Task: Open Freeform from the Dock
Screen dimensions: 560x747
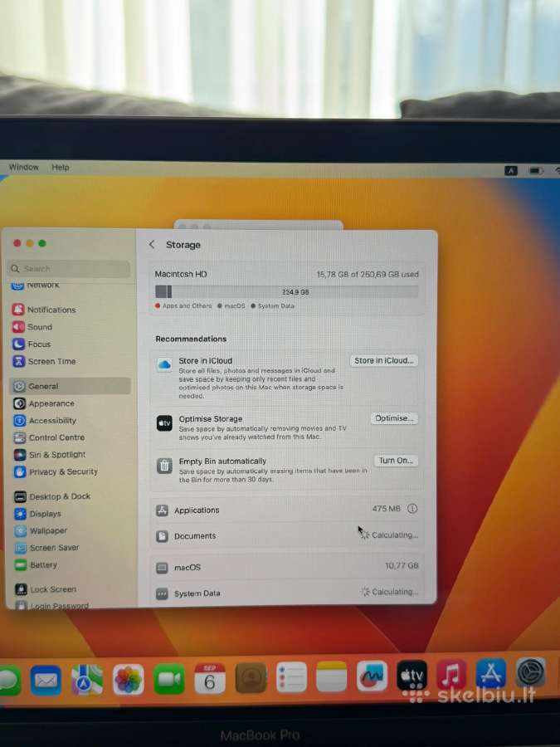Action: 372,676
